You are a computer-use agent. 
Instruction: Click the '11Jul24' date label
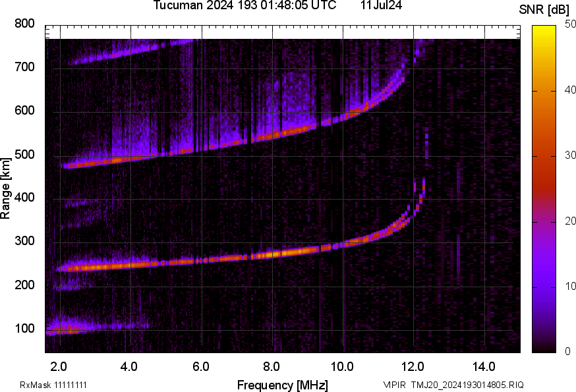pyautogui.click(x=381, y=6)
